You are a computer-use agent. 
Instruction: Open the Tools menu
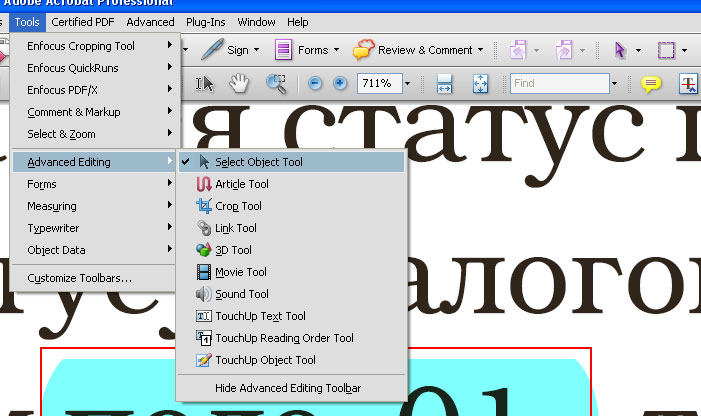click(x=27, y=22)
